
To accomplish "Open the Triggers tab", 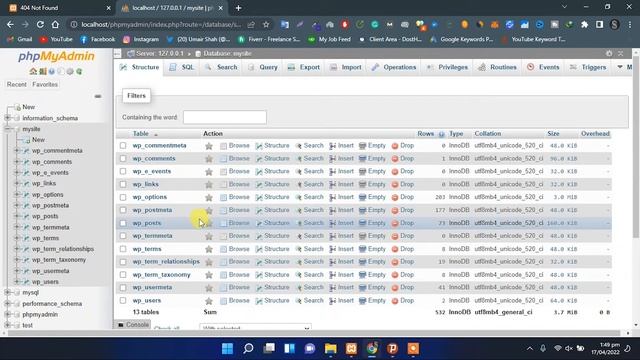I will tap(588, 67).
